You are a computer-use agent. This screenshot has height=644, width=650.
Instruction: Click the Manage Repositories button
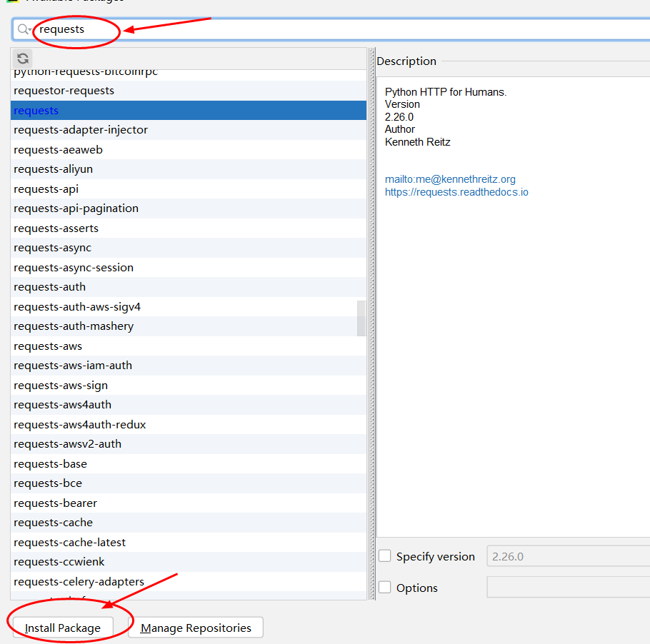coord(196,628)
